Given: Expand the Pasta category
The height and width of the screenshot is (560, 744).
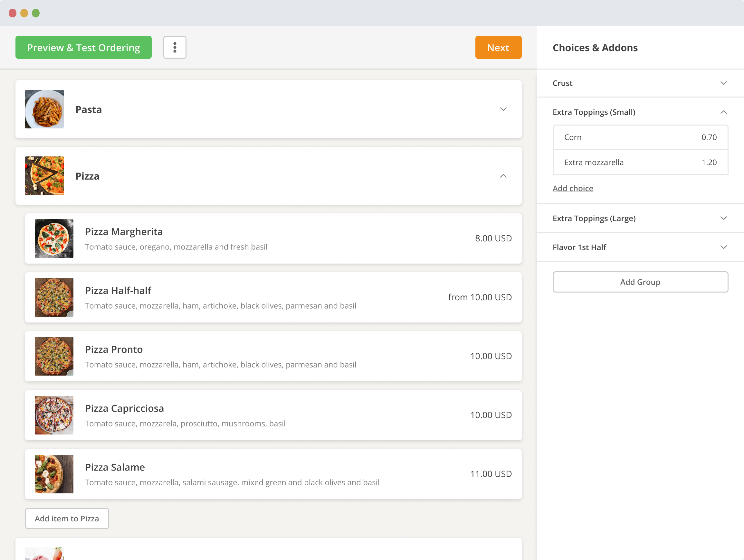Looking at the screenshot, I should pyautogui.click(x=503, y=109).
